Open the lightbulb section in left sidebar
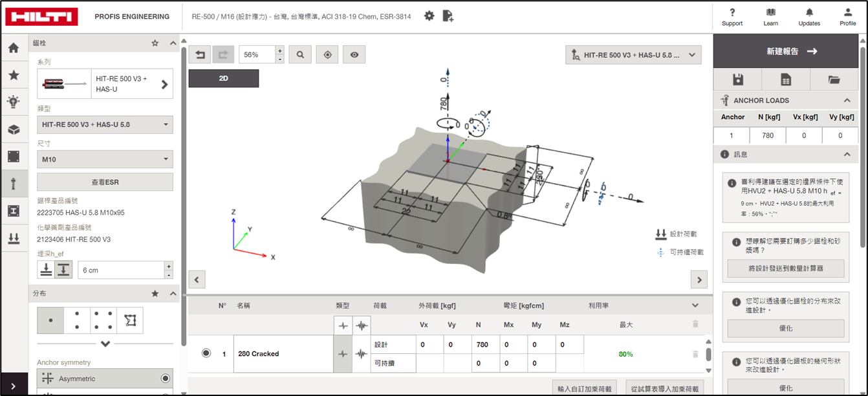The height and width of the screenshot is (396, 868). tap(14, 102)
